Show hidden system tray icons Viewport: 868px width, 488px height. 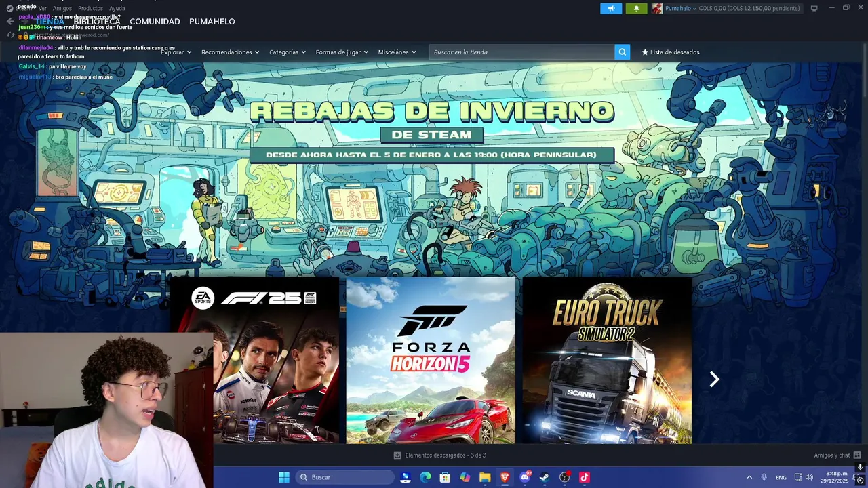pyautogui.click(x=749, y=477)
